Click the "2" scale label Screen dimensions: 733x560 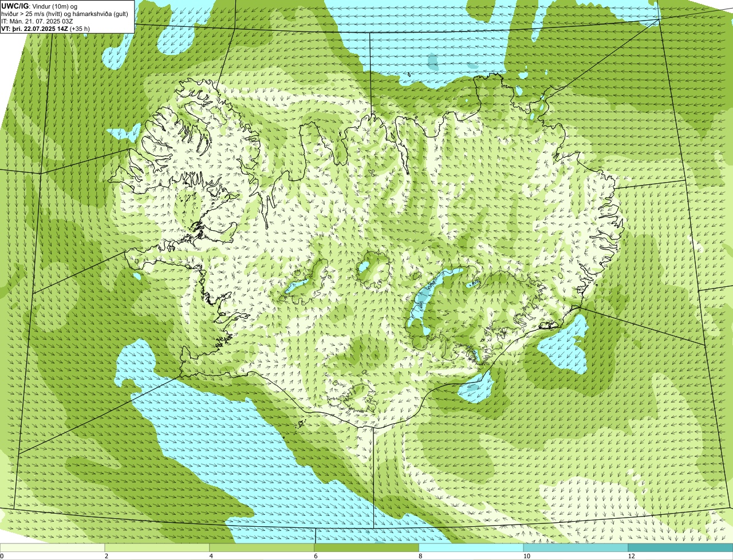pyautogui.click(x=106, y=556)
